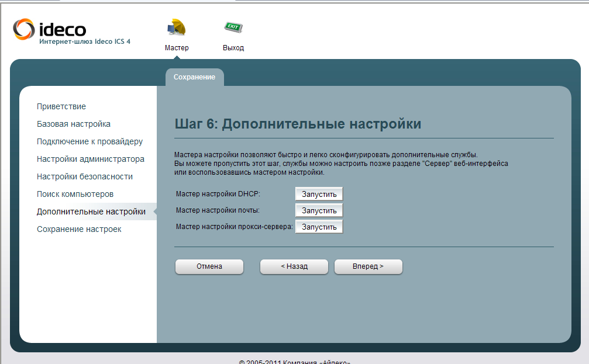Screen dimensions: 589x364
Task: Jump to the Поиск компьютеров step
Action: pyautogui.click(x=75, y=194)
